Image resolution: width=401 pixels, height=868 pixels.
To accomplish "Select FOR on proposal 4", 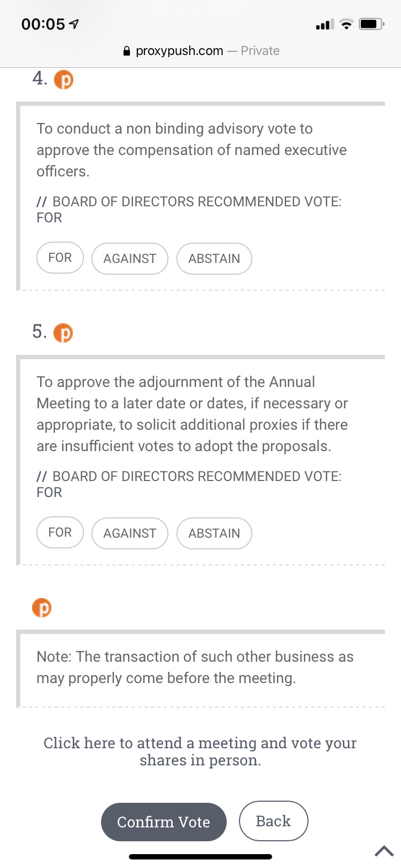I will pos(60,258).
